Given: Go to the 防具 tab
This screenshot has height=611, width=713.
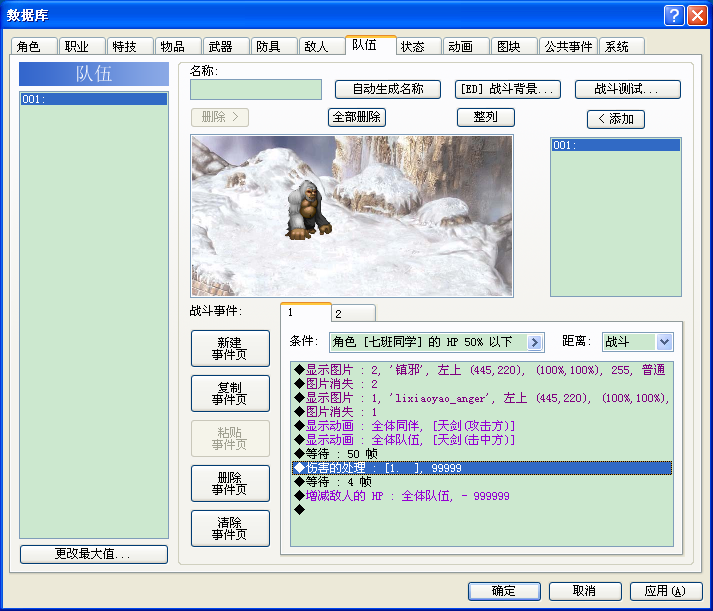Looking at the screenshot, I should 274,46.
